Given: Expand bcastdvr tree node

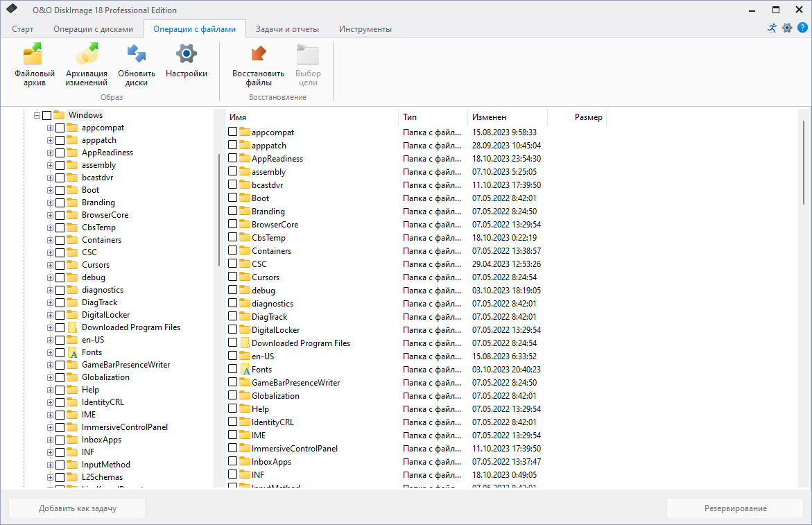Looking at the screenshot, I should click(x=50, y=178).
